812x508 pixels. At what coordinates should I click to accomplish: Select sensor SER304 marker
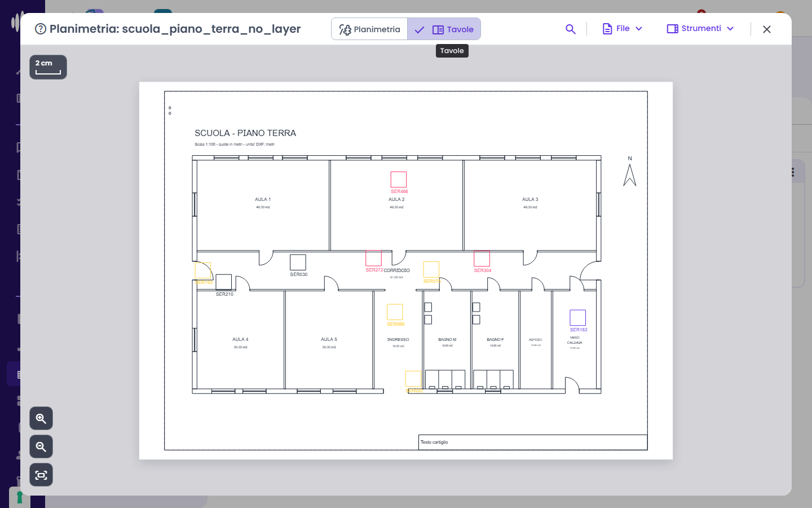482,259
